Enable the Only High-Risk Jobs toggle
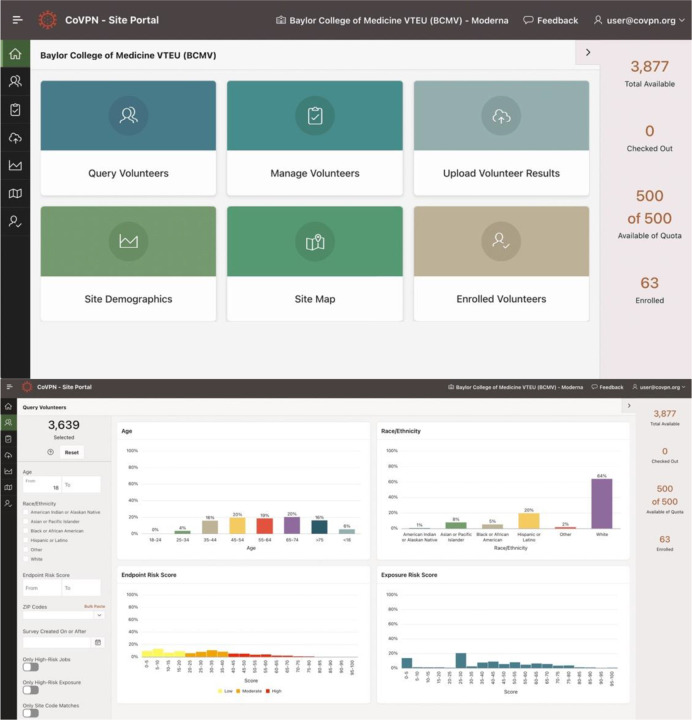The image size is (692, 720). [30, 667]
